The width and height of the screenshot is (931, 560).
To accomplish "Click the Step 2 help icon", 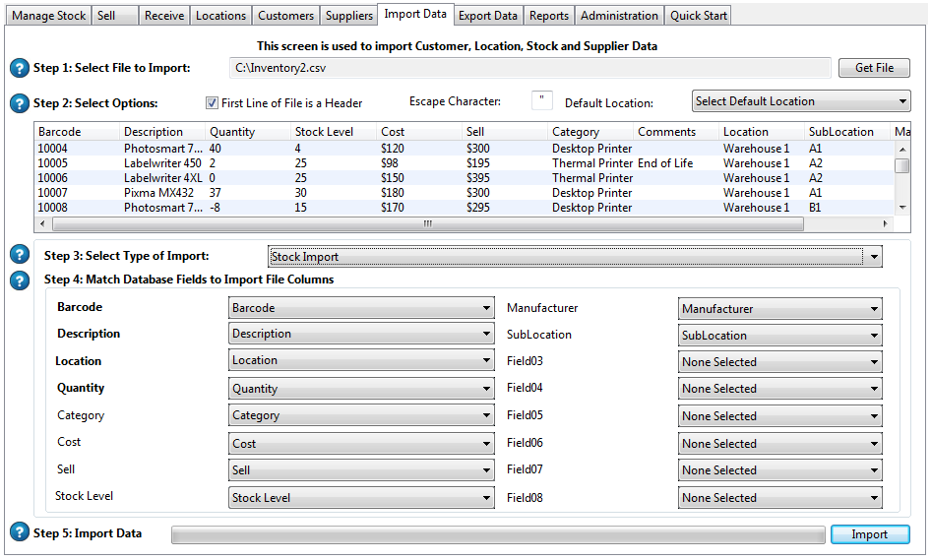I will click(20, 103).
